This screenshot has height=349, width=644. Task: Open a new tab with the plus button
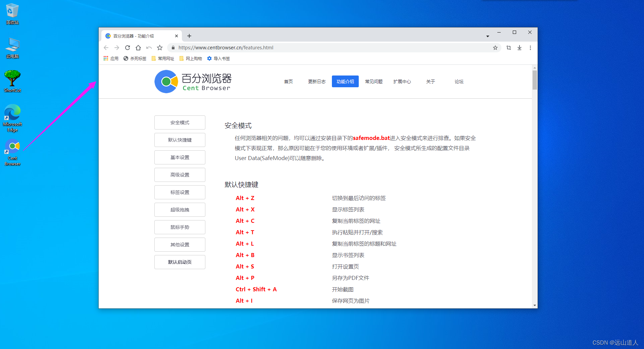click(x=189, y=36)
